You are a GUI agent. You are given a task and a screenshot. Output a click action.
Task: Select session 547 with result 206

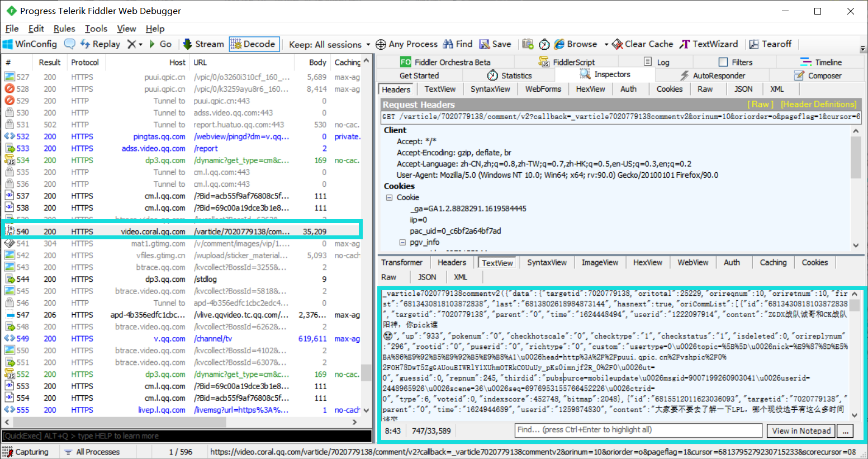tap(182, 315)
